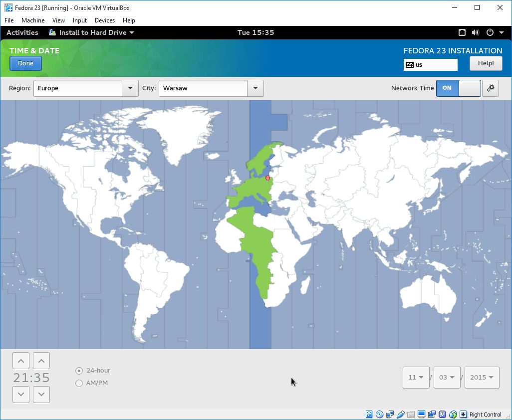The width and height of the screenshot is (512, 420).
Task: Increase the hour with the up arrow
Action: 21,361
